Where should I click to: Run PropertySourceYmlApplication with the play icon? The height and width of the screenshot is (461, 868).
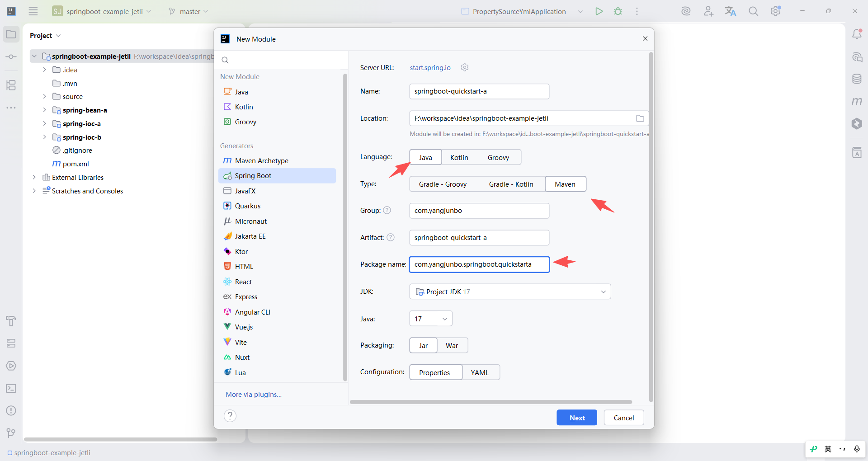tap(599, 11)
